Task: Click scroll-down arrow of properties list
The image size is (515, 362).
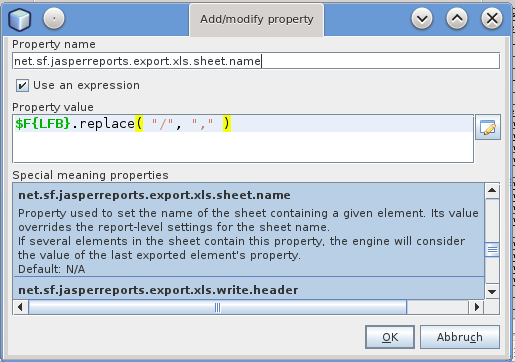Action: (492, 292)
